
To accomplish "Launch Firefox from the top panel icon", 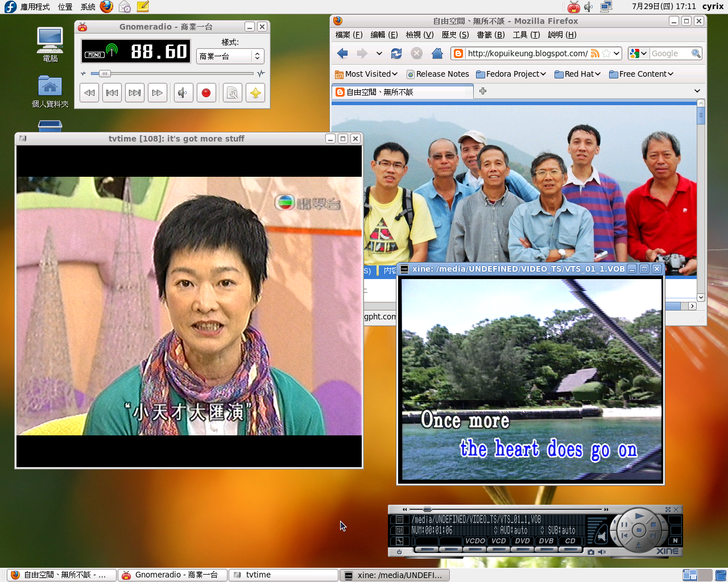I will pos(106,7).
